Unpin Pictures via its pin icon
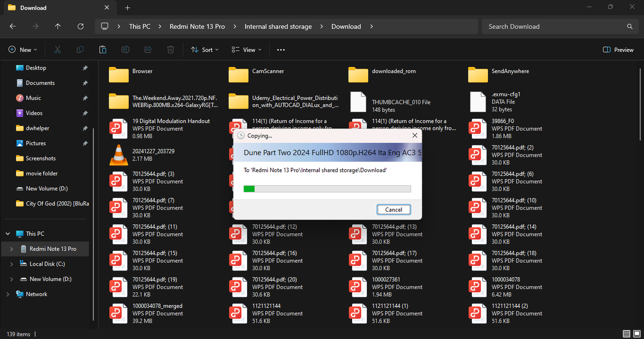This screenshot has width=644, height=339. 85,144
